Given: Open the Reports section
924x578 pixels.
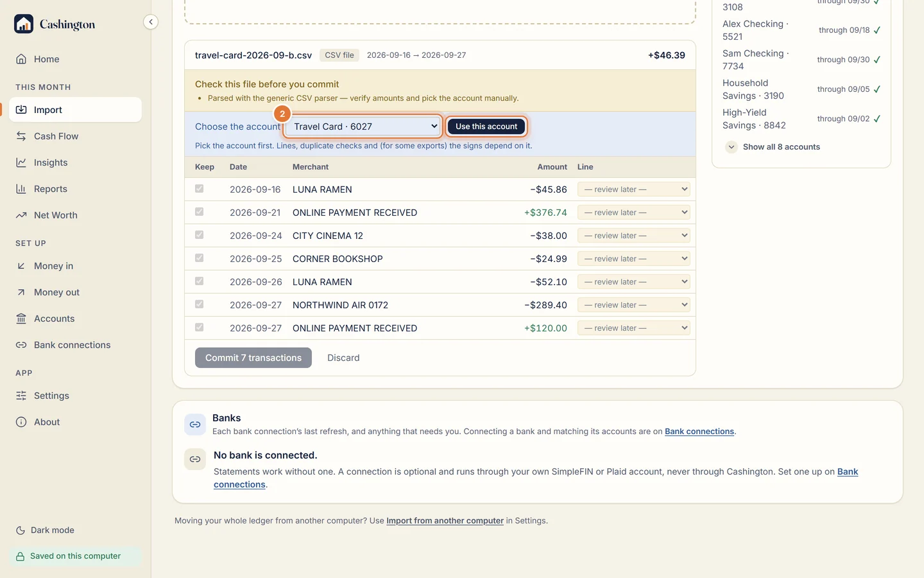Looking at the screenshot, I should [x=76, y=189].
